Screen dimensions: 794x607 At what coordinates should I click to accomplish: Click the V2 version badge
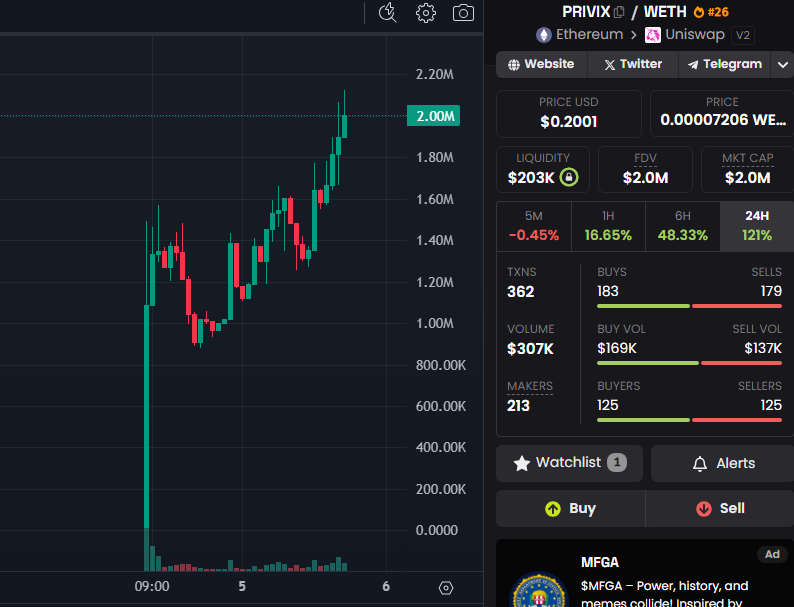(743, 35)
